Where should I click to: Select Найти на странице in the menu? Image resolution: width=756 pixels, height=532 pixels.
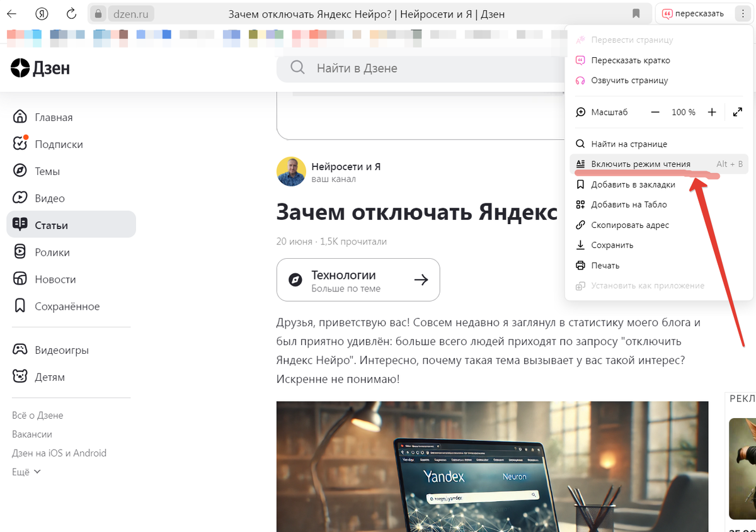pyautogui.click(x=658, y=144)
